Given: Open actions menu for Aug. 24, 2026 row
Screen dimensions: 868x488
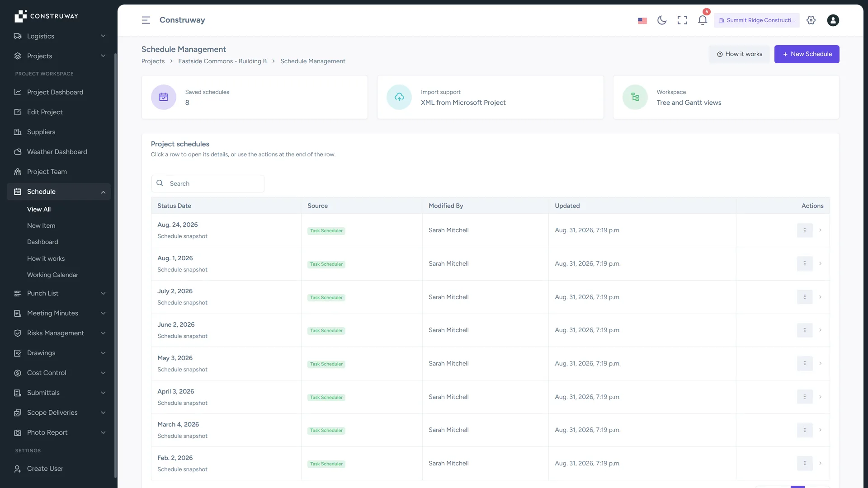Looking at the screenshot, I should tap(805, 230).
